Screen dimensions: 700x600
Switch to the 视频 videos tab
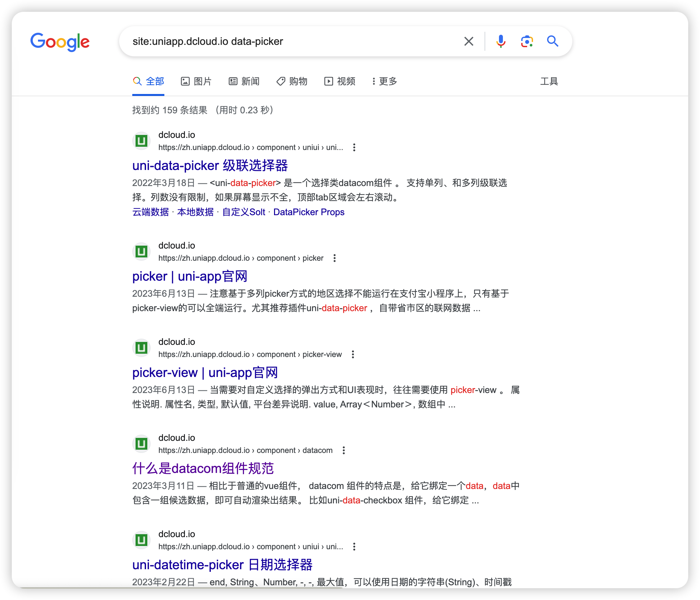click(340, 81)
